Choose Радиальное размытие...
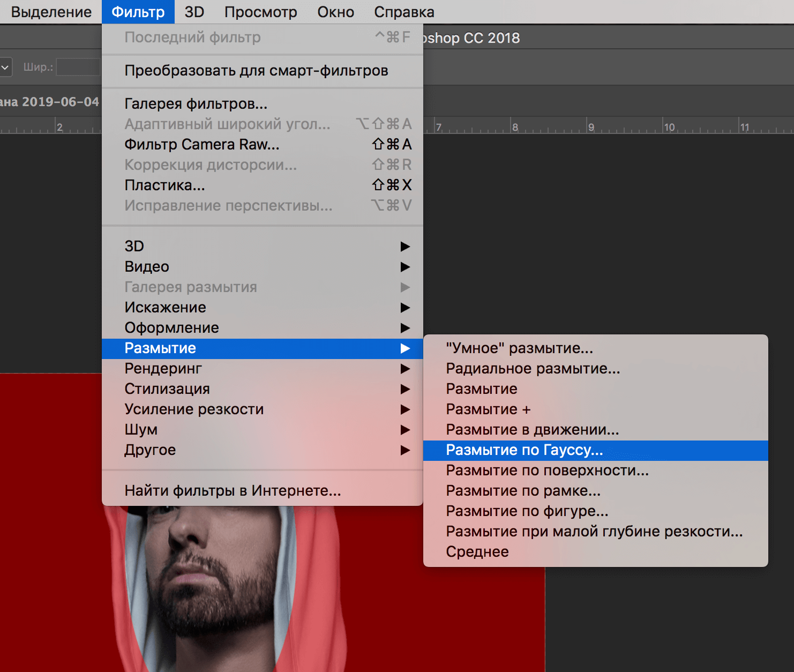 596,369
